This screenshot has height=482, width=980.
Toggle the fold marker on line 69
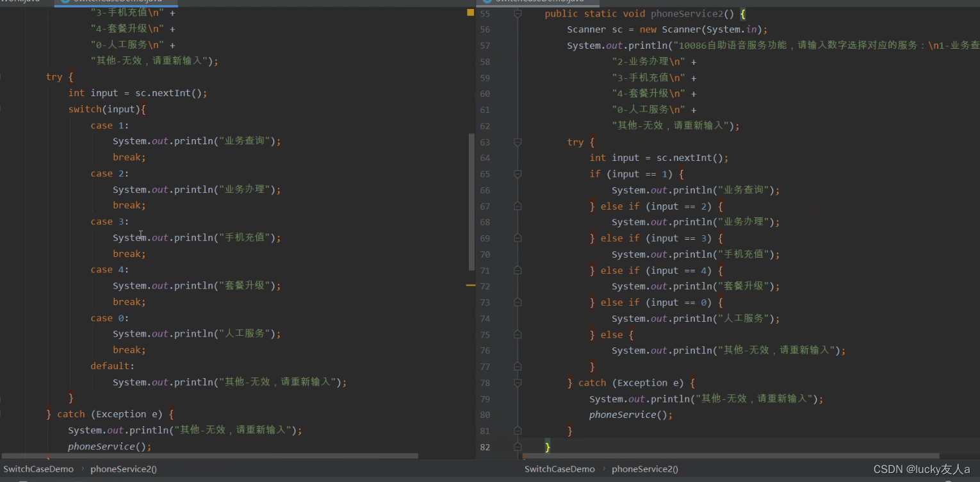tap(518, 238)
